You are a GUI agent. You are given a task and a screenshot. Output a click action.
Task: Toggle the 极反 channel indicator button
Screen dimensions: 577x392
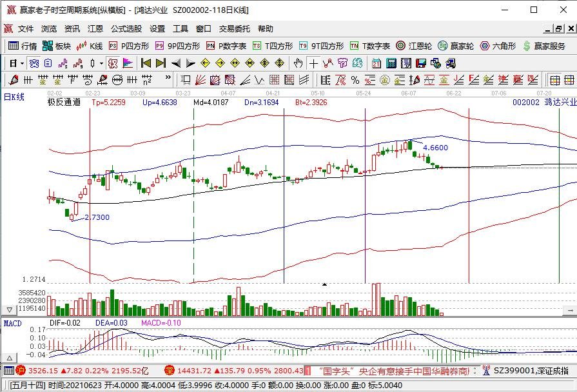click(113, 64)
